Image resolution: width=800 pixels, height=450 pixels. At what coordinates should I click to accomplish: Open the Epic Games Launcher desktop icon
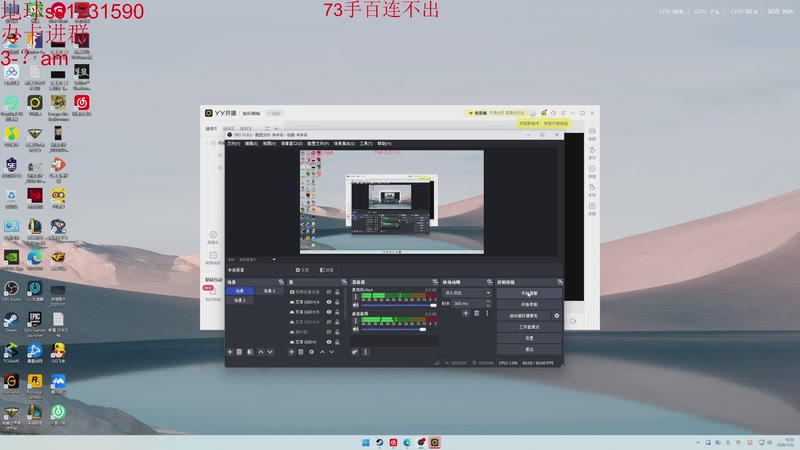35,324
